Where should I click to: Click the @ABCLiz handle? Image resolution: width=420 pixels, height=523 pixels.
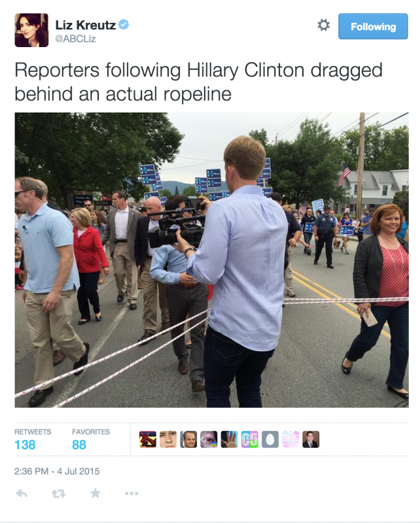click(x=75, y=39)
